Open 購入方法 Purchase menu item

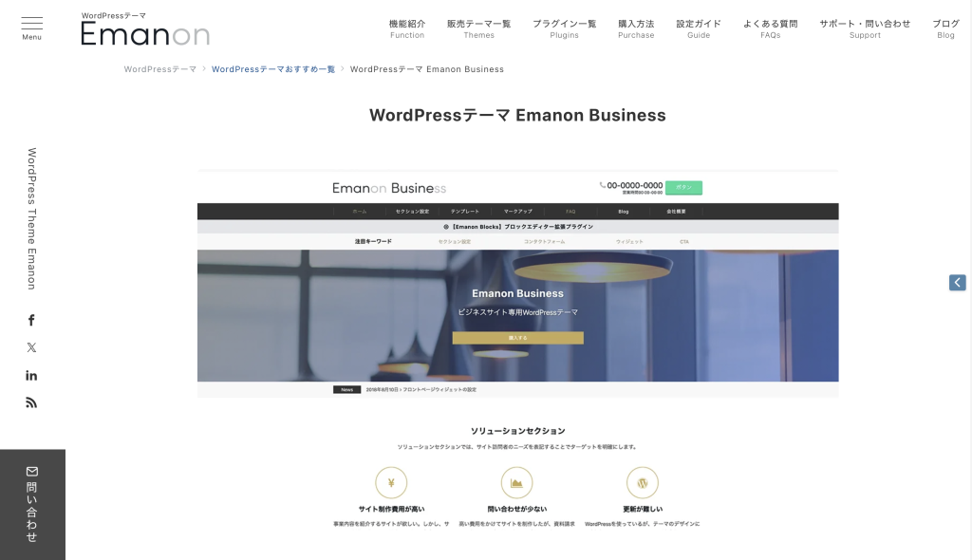[x=636, y=28]
